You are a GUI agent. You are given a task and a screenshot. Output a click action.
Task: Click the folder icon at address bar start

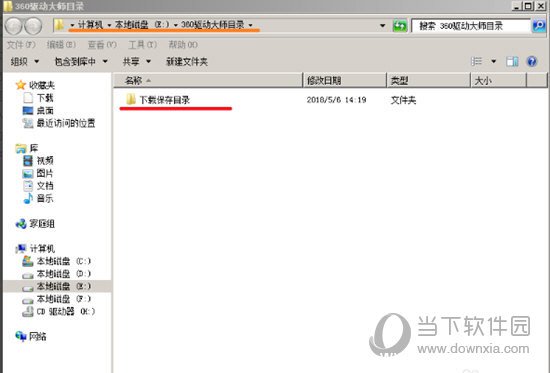59,25
